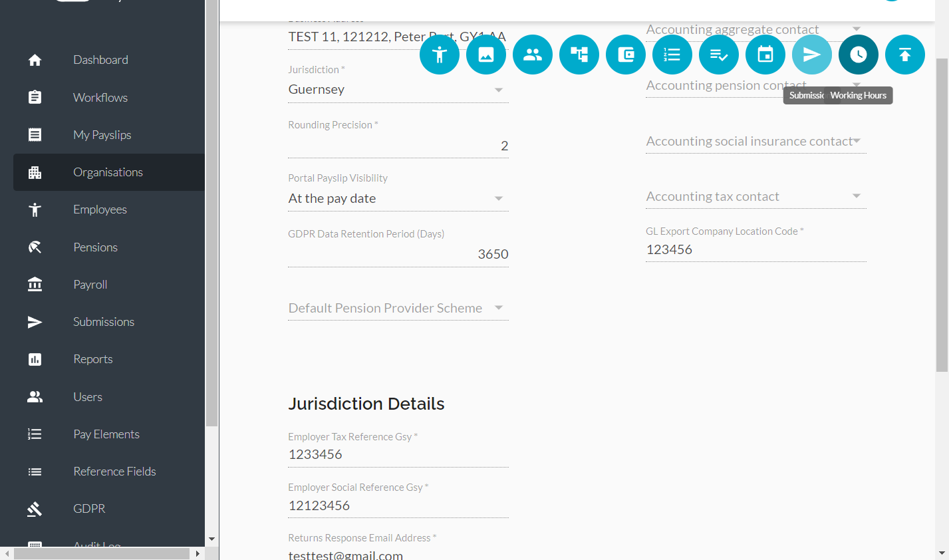Click the Pensions umbrella icon
The width and height of the screenshot is (949, 560).
click(x=35, y=247)
